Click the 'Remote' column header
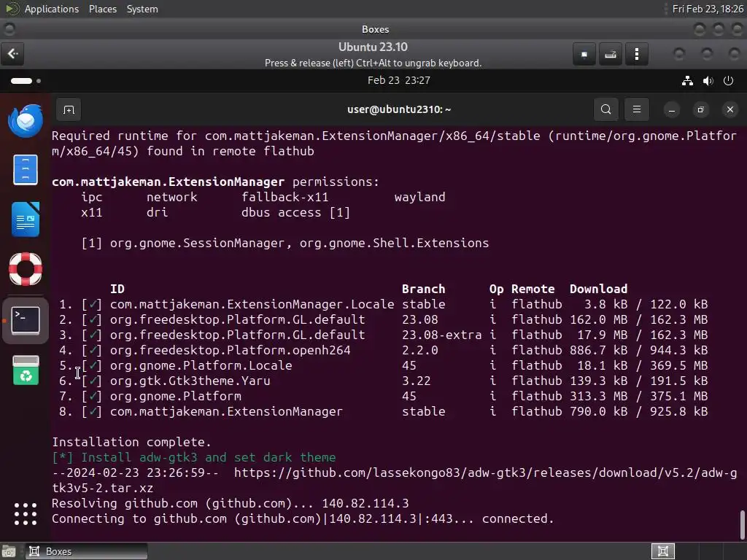747x560 pixels. click(533, 289)
